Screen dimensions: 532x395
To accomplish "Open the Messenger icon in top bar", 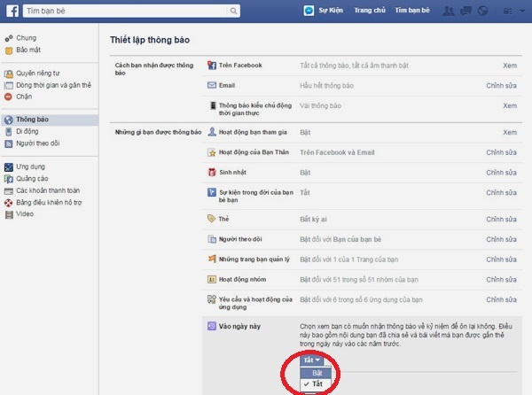I will [309, 11].
